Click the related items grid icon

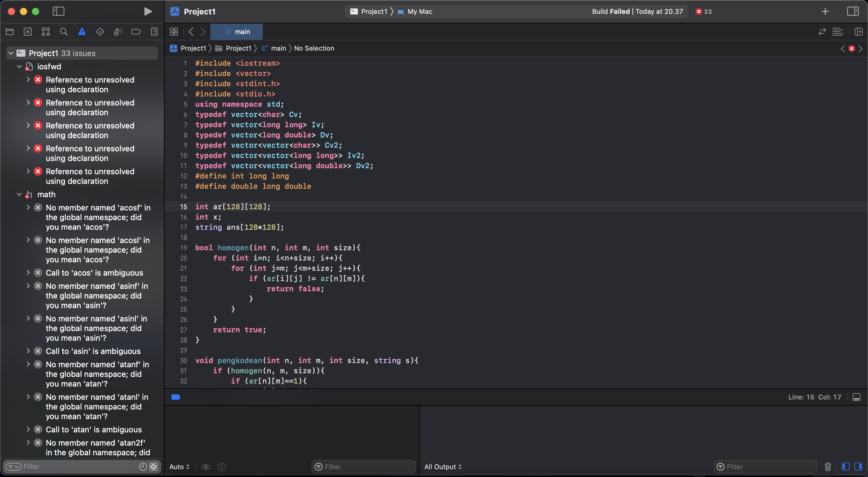tap(174, 32)
